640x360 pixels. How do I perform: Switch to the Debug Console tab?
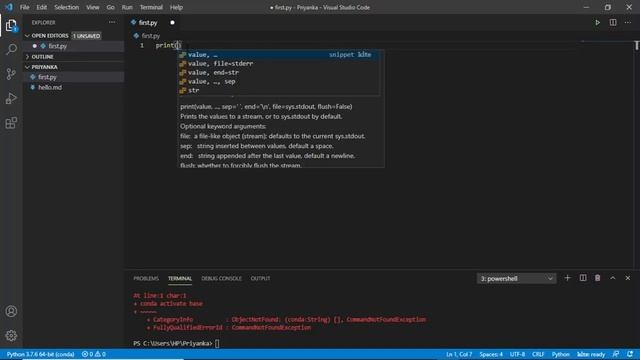click(x=221, y=278)
